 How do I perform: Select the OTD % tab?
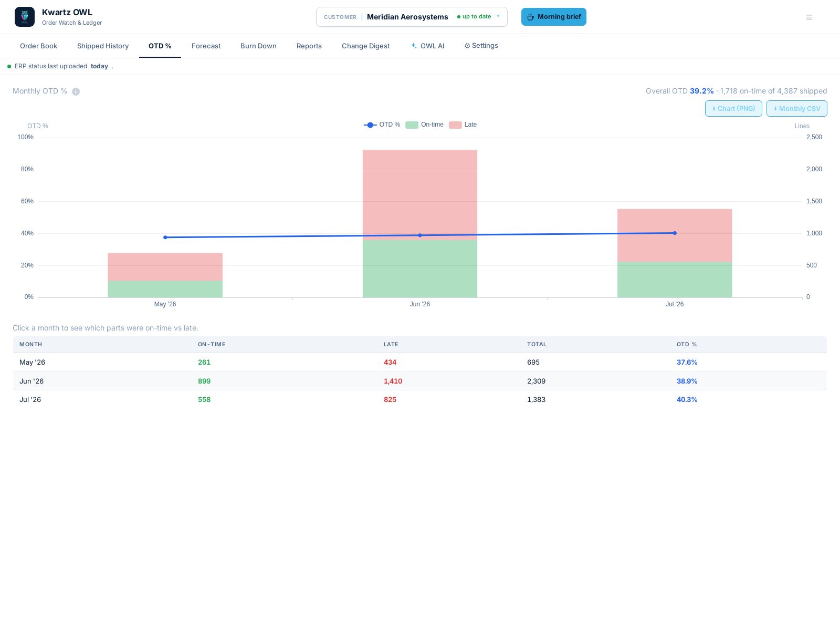pyautogui.click(x=160, y=46)
